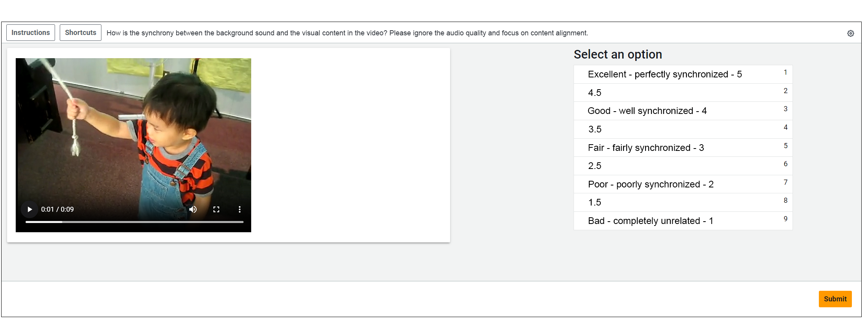868x323 pixels.
Task: Open the Instructions panel
Action: 31,33
